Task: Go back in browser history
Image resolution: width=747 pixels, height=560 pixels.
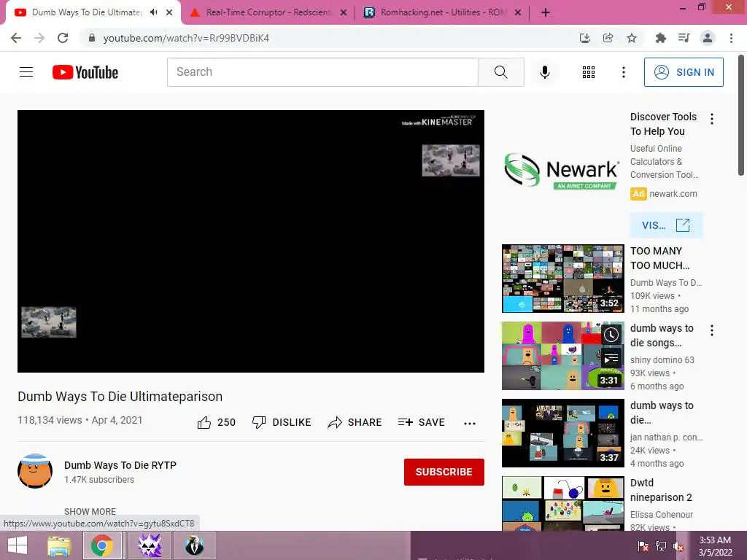Action: [x=16, y=38]
